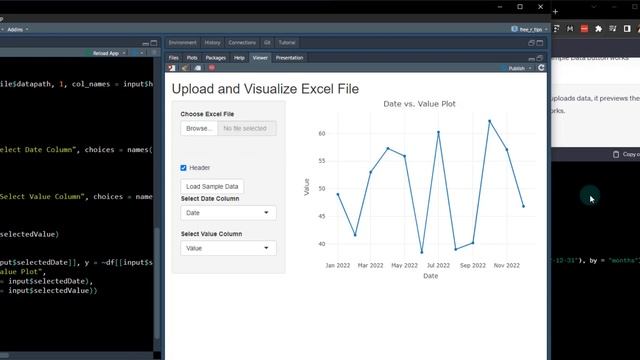
Task: Switch to the Plots tab
Action: pos(192,58)
